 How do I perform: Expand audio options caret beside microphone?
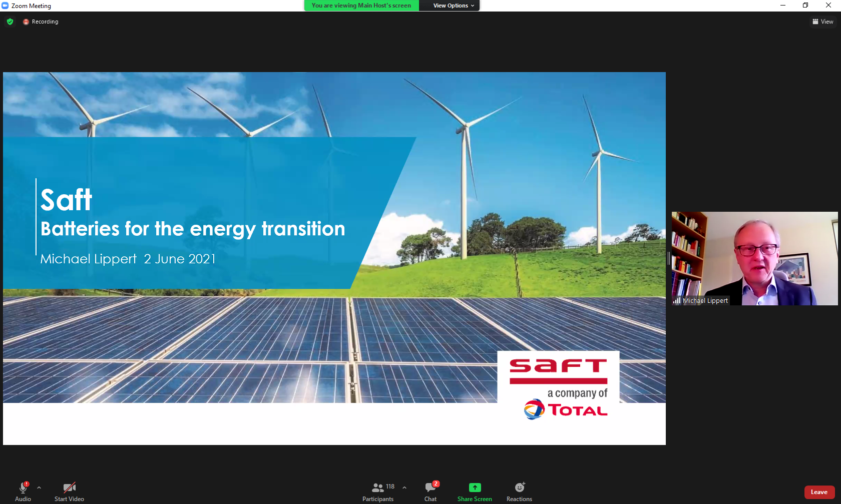tap(39, 487)
